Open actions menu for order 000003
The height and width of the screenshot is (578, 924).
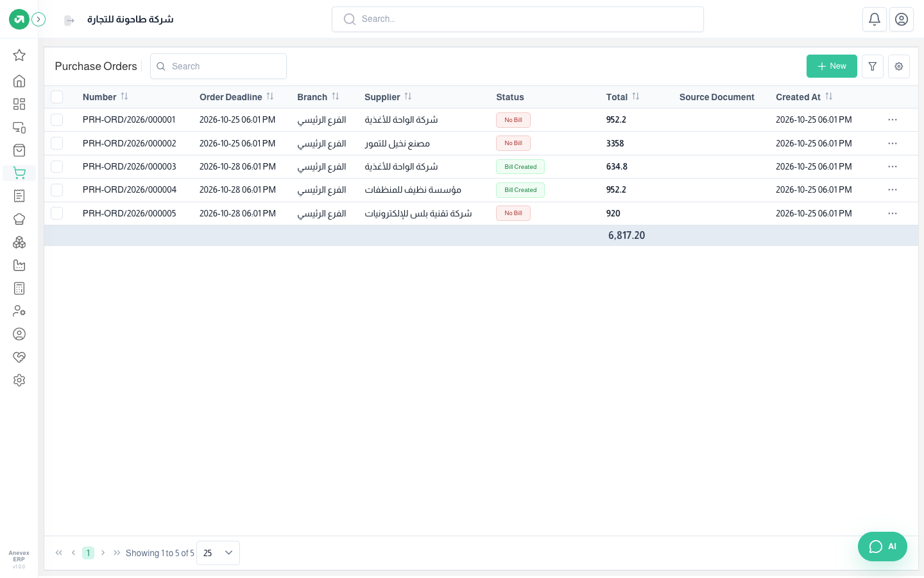pyautogui.click(x=893, y=166)
